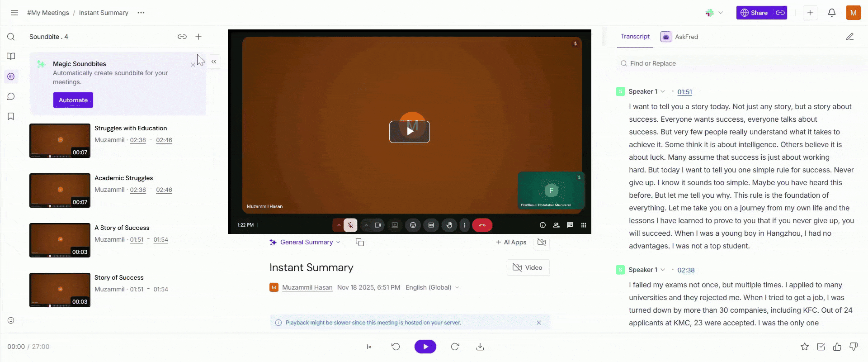
Task: Switch to the Transcript tab
Action: point(635,37)
